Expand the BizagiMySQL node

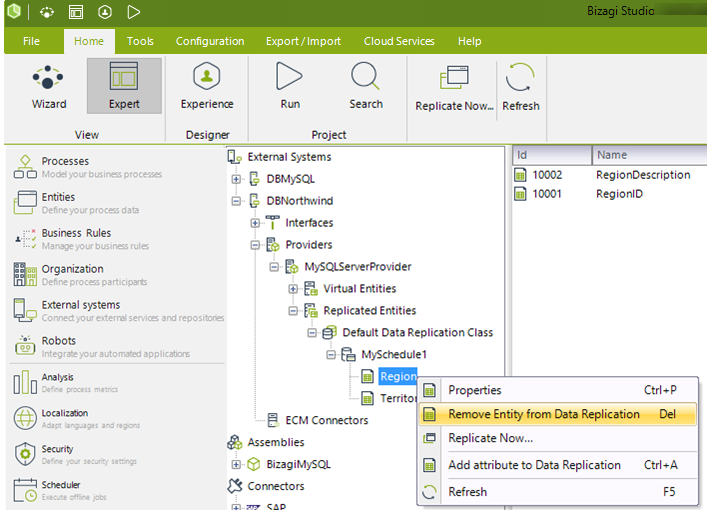tap(236, 464)
